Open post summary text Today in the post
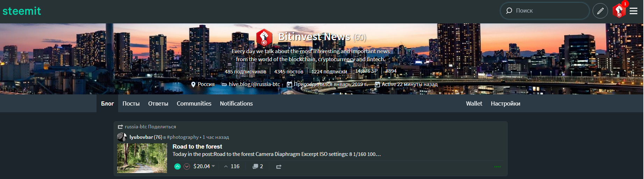This screenshot has width=644, height=179. [277, 154]
